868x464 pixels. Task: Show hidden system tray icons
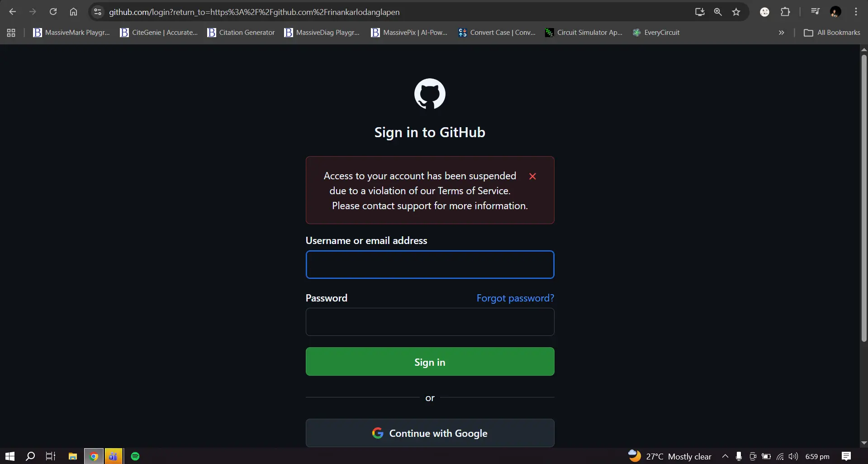pos(725,456)
